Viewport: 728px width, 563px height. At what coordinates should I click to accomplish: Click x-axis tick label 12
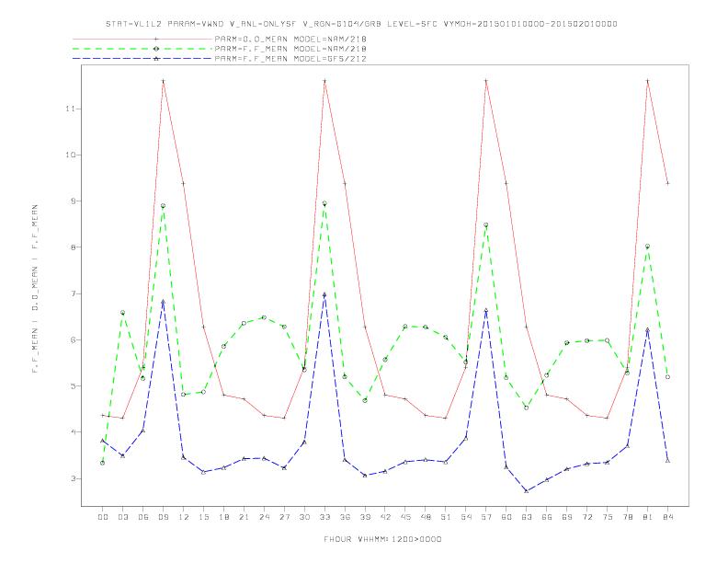pyautogui.click(x=184, y=517)
